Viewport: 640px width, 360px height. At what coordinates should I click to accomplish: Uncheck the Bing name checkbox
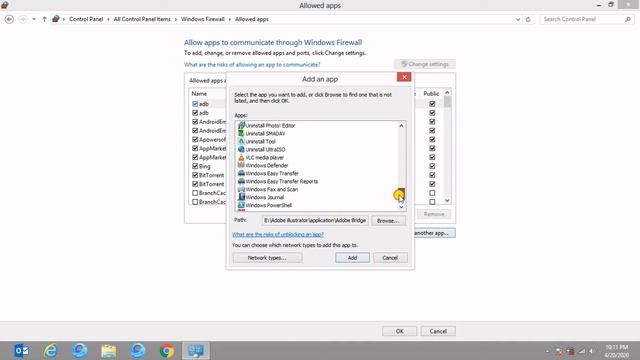pos(195,166)
